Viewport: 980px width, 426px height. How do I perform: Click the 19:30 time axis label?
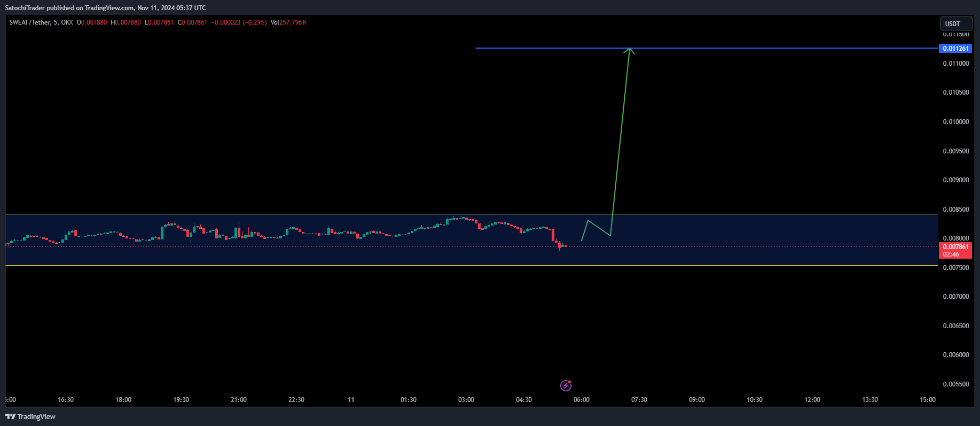(x=181, y=400)
